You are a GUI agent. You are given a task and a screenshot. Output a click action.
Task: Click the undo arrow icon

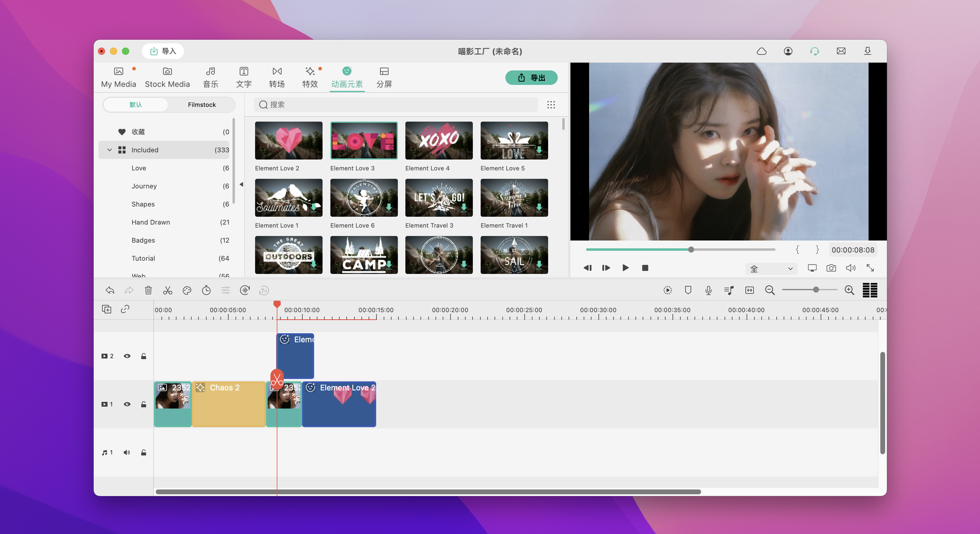coord(110,290)
